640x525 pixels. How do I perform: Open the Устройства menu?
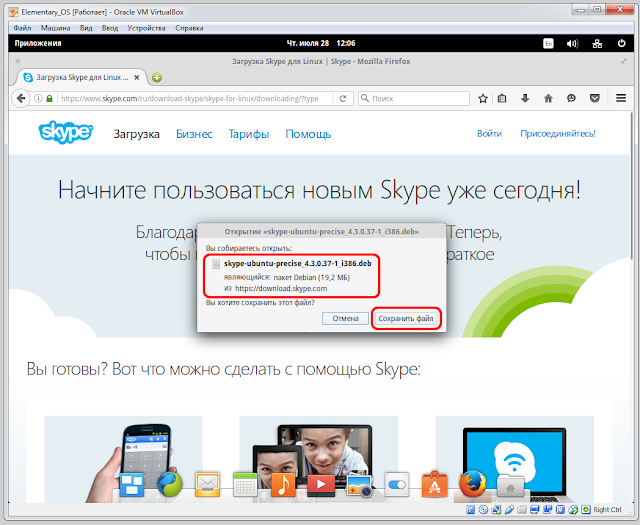pos(146,28)
